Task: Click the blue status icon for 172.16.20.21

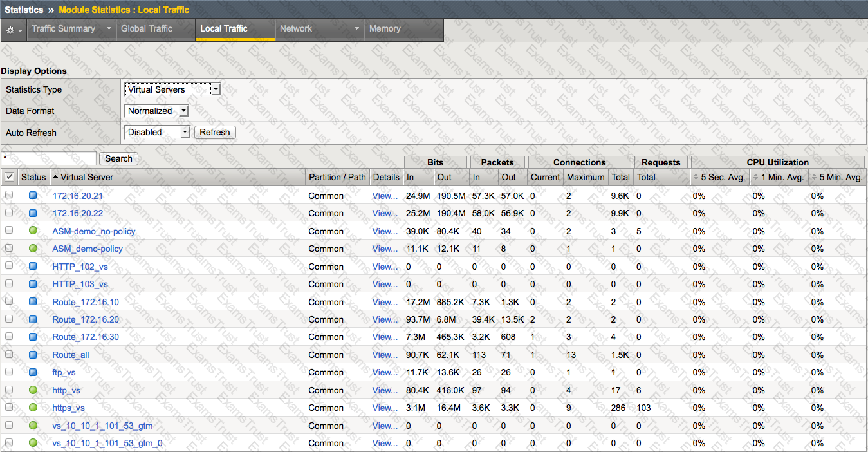Action: pyautogui.click(x=33, y=195)
